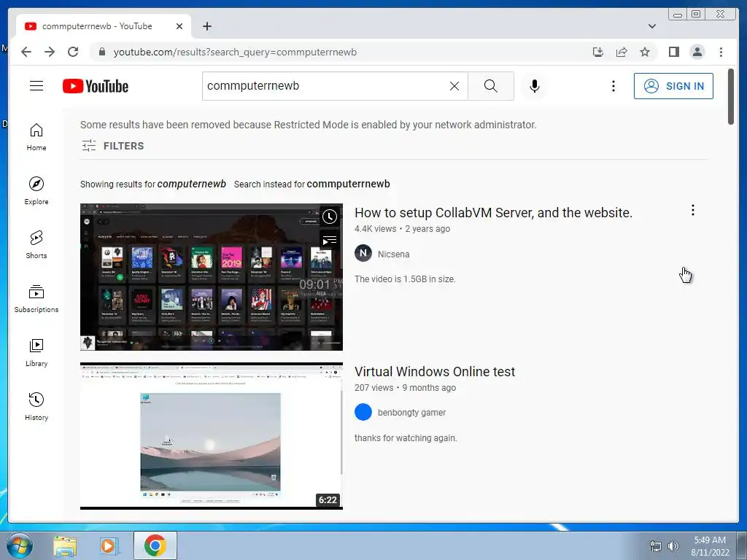Click the benbongty gamer channel avatar
Image resolution: width=747 pixels, height=560 pixels.
363,412
